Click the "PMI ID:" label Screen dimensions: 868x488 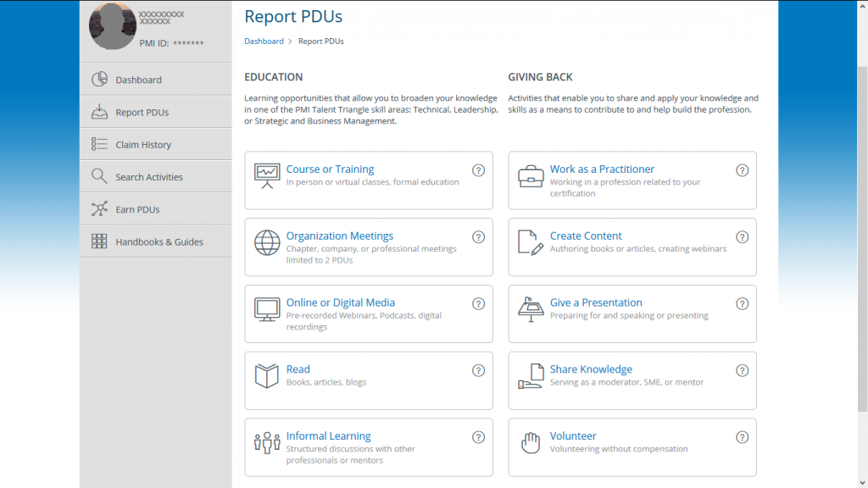pyautogui.click(x=154, y=43)
